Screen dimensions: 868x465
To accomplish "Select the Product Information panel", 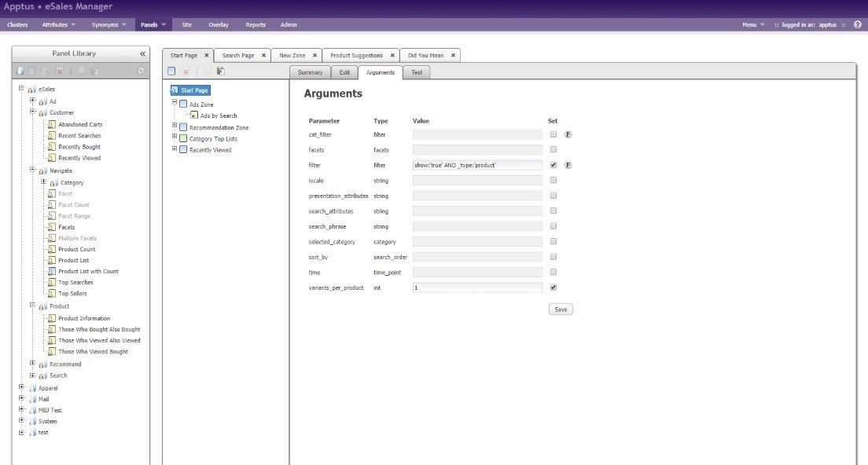I will (84, 318).
